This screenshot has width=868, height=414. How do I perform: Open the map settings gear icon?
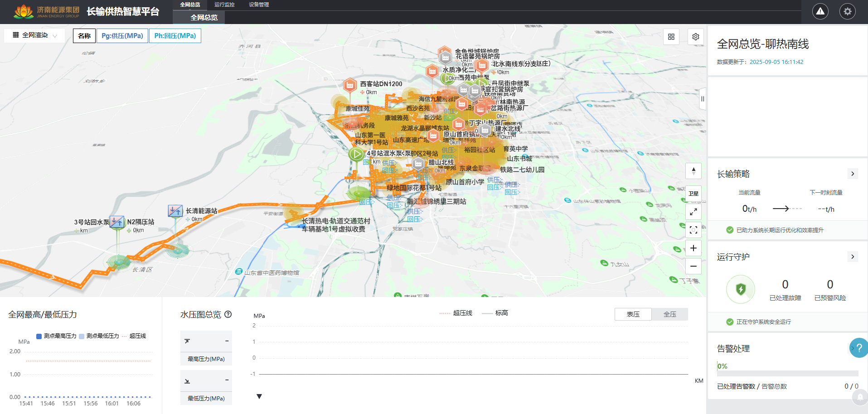click(695, 37)
